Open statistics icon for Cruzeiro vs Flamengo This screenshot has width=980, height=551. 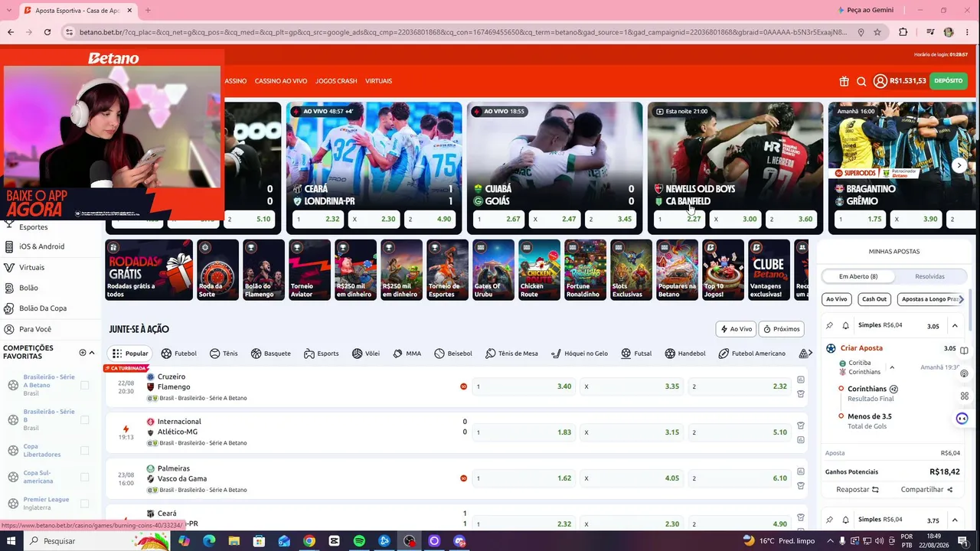[801, 380]
